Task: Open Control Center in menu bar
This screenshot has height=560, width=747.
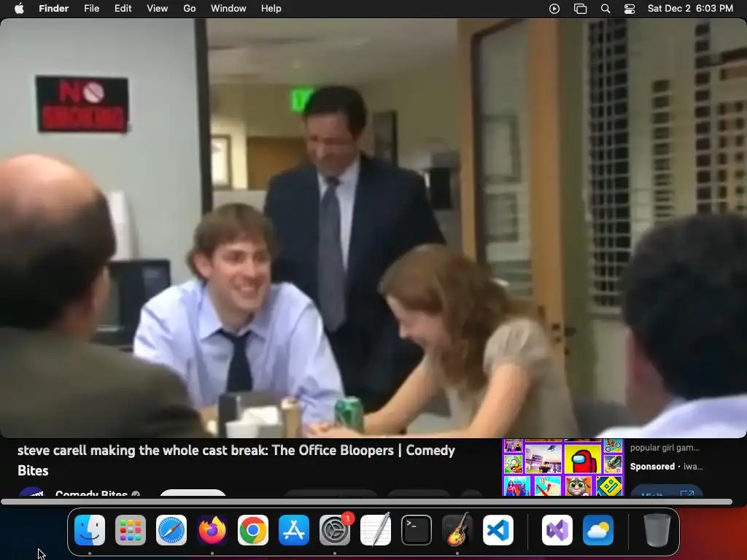Action: (x=630, y=9)
